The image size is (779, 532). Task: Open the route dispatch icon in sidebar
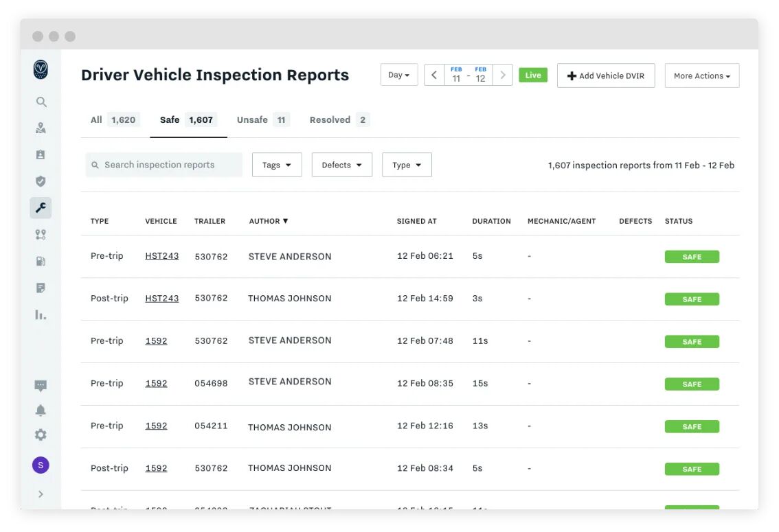tap(41, 234)
